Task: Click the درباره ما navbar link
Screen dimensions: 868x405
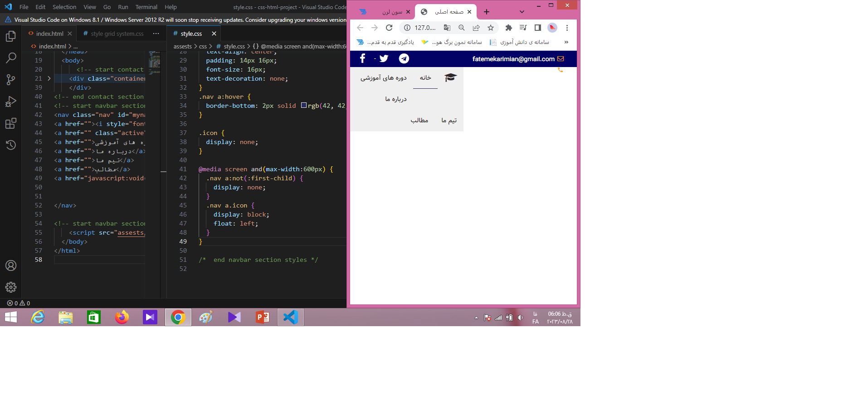Action: [x=396, y=99]
